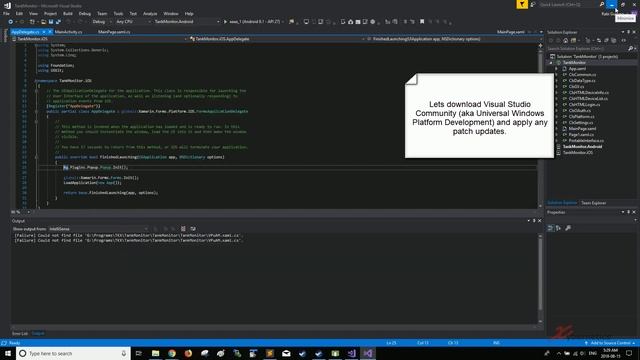Start debugging with the green play button
Screen dimensions: 640x360
[225, 22]
